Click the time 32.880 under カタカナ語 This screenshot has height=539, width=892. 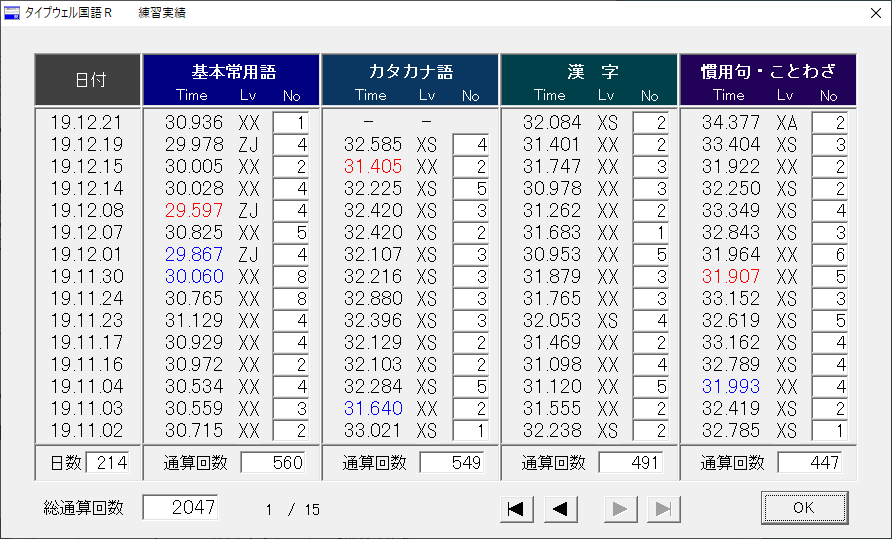point(373,298)
